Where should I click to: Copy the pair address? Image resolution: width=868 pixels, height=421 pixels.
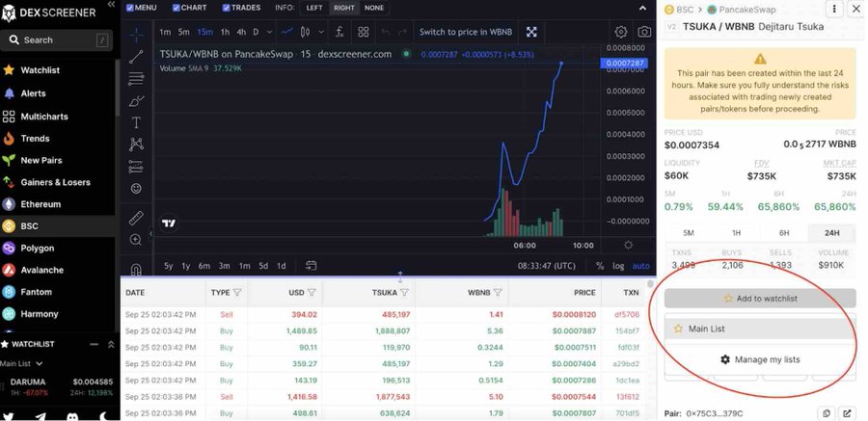826,413
